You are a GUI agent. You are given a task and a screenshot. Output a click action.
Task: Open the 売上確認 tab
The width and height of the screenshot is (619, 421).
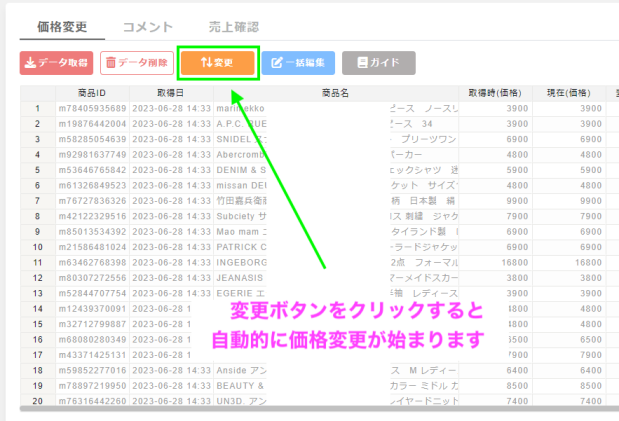(x=235, y=27)
